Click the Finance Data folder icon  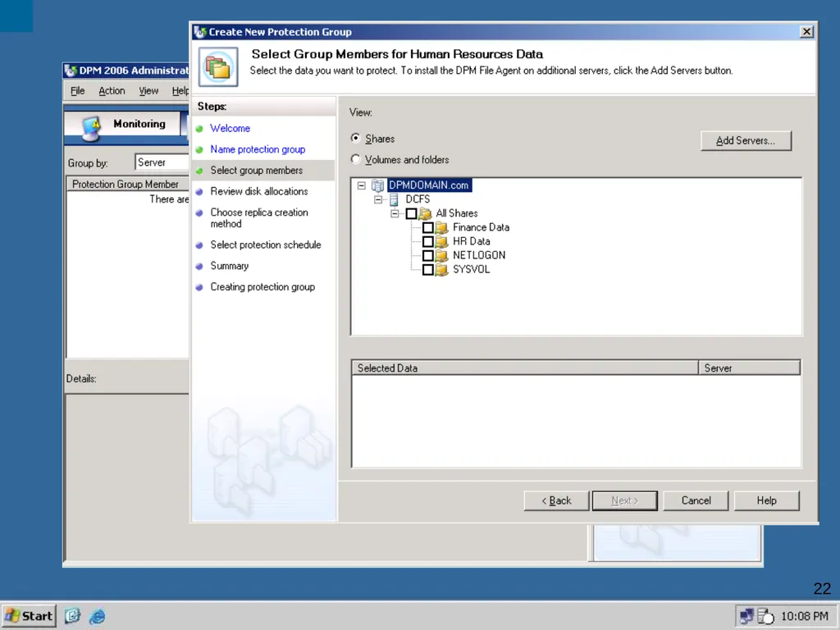[442, 227]
